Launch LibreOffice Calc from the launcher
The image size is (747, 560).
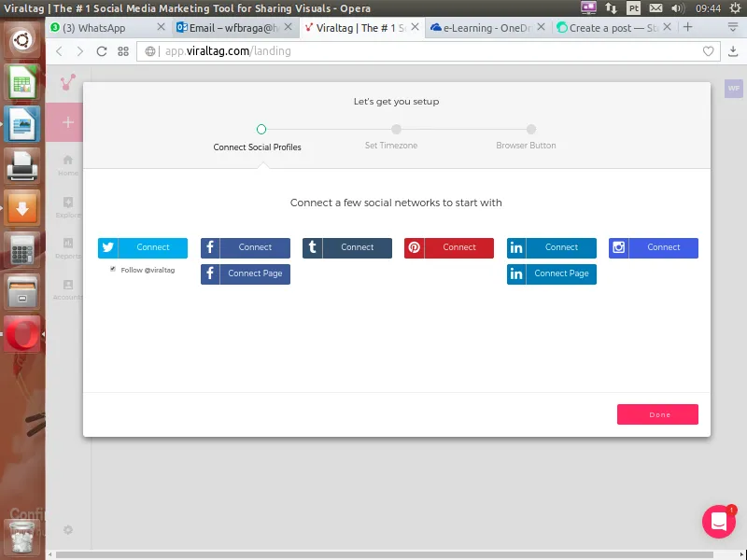coord(21,82)
